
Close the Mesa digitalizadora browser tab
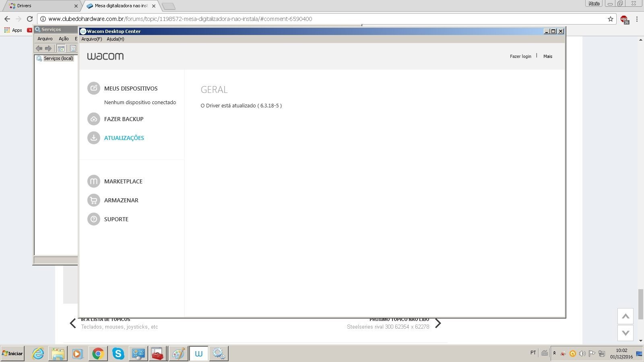point(154,6)
